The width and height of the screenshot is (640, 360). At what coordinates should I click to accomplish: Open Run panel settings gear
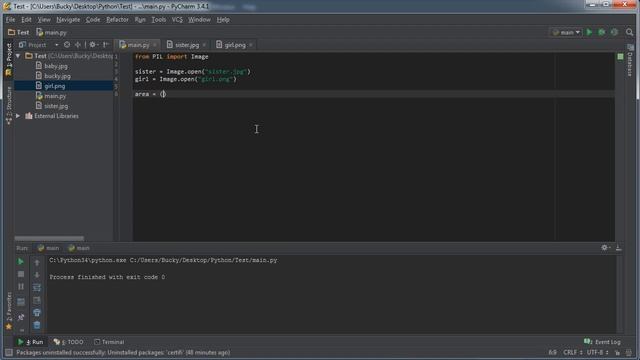click(x=605, y=248)
